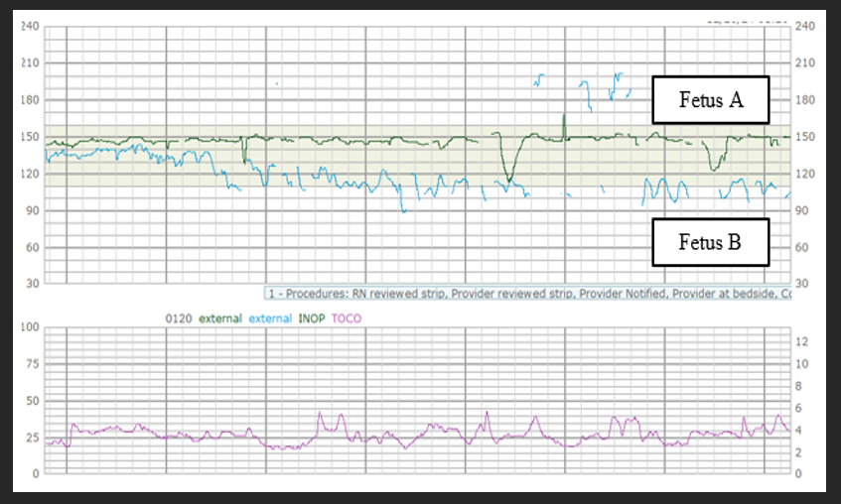
Task: Click the tallest pink TOCO contraction peak
Action: (x=487, y=413)
